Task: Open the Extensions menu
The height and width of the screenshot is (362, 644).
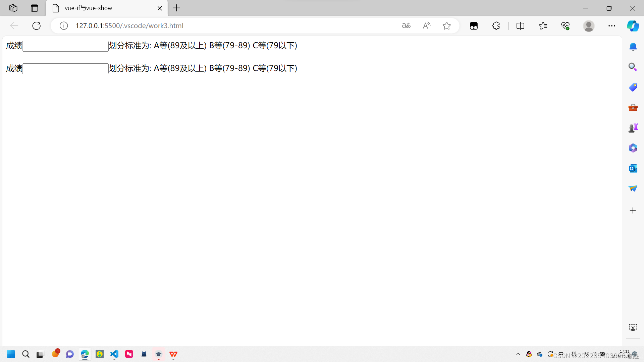Action: (496, 25)
